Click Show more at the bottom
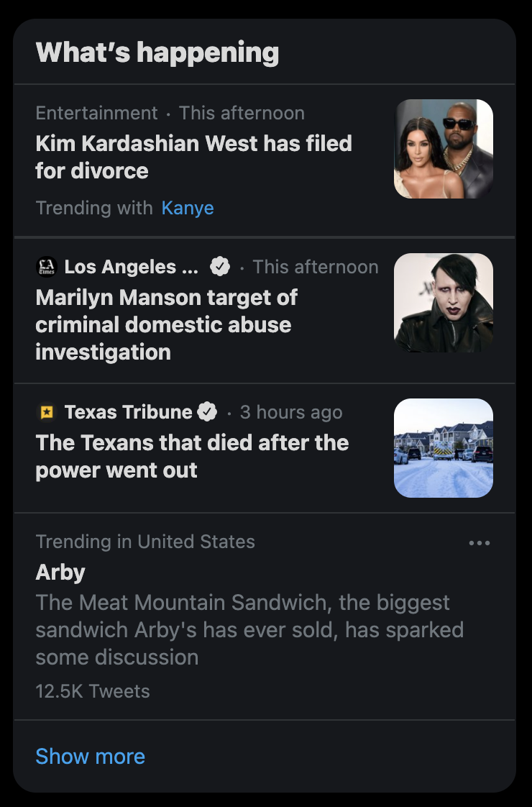Viewport: 532px width, 807px height. pyautogui.click(x=91, y=756)
